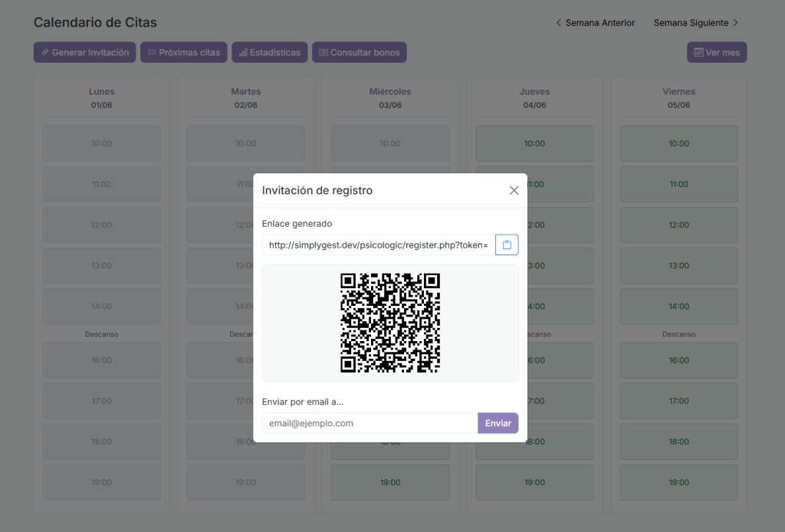Go to Semana Siguiente
The height and width of the screenshot is (532, 785).
pyautogui.click(x=696, y=22)
